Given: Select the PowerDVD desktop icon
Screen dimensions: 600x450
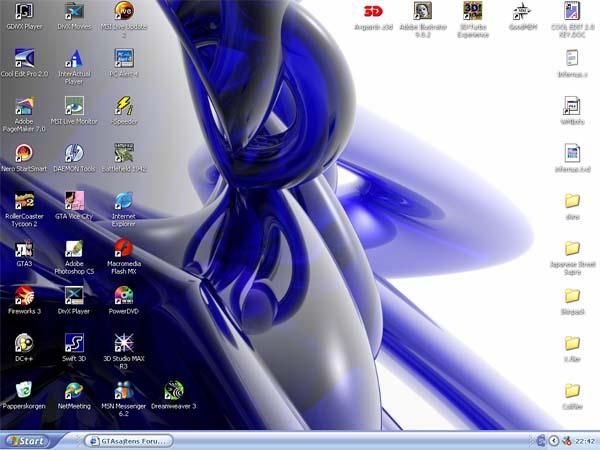Looking at the screenshot, I should pos(124,295).
